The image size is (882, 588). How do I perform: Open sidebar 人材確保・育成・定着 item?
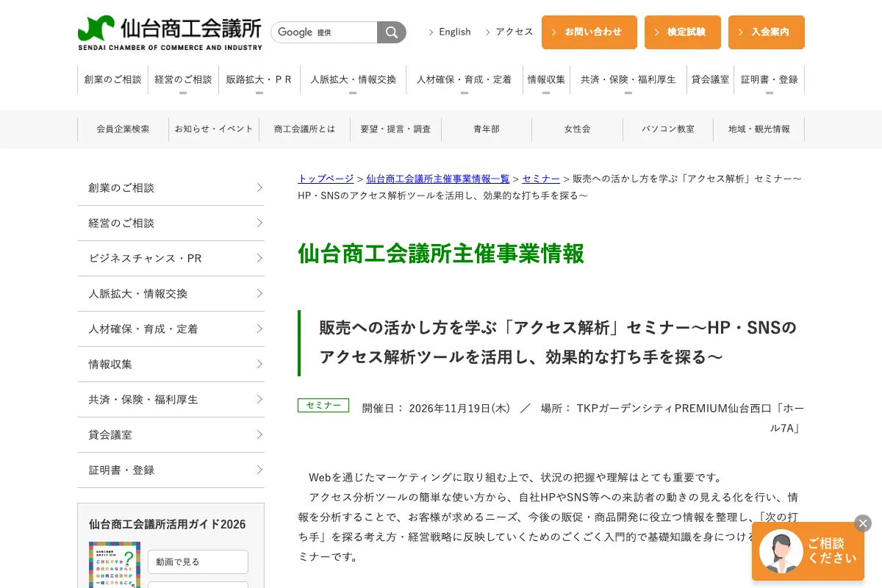tap(171, 329)
